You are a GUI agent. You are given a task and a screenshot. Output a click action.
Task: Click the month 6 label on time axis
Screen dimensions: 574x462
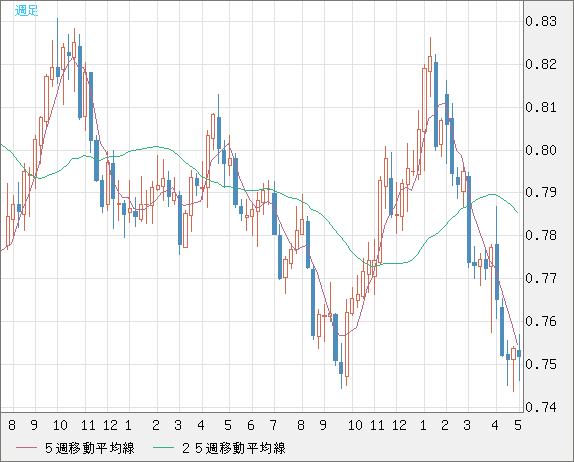[x=251, y=425]
